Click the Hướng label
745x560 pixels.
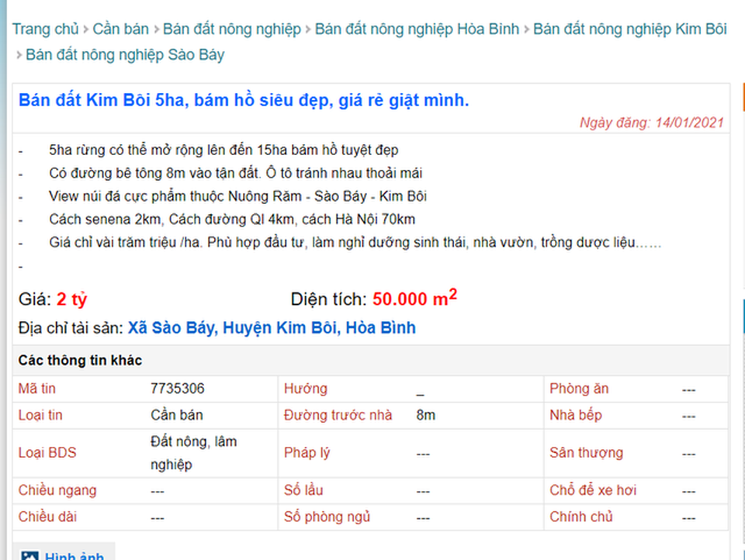[306, 389]
